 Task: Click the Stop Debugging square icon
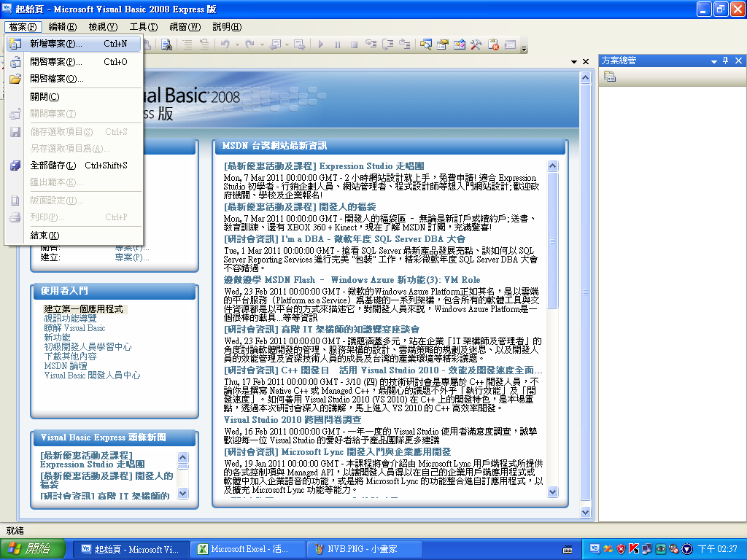pyautogui.click(x=354, y=44)
